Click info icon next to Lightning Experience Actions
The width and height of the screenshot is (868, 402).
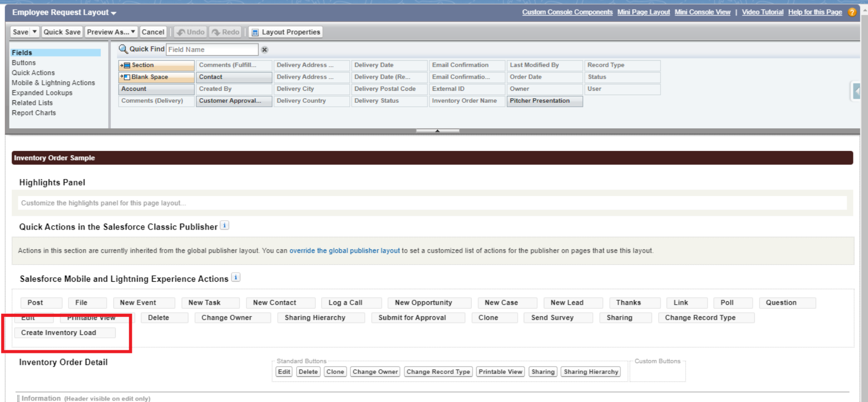(236, 277)
